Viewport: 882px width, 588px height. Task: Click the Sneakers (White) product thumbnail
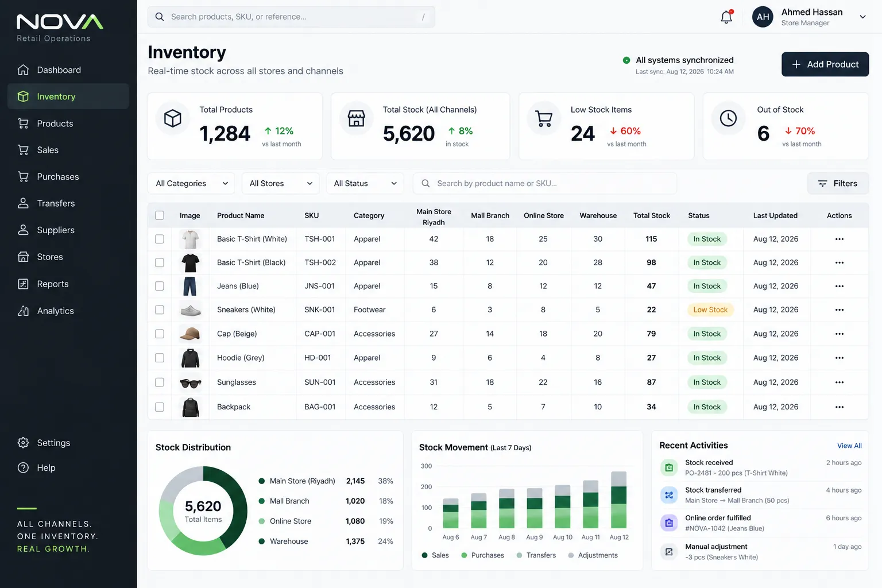(190, 310)
